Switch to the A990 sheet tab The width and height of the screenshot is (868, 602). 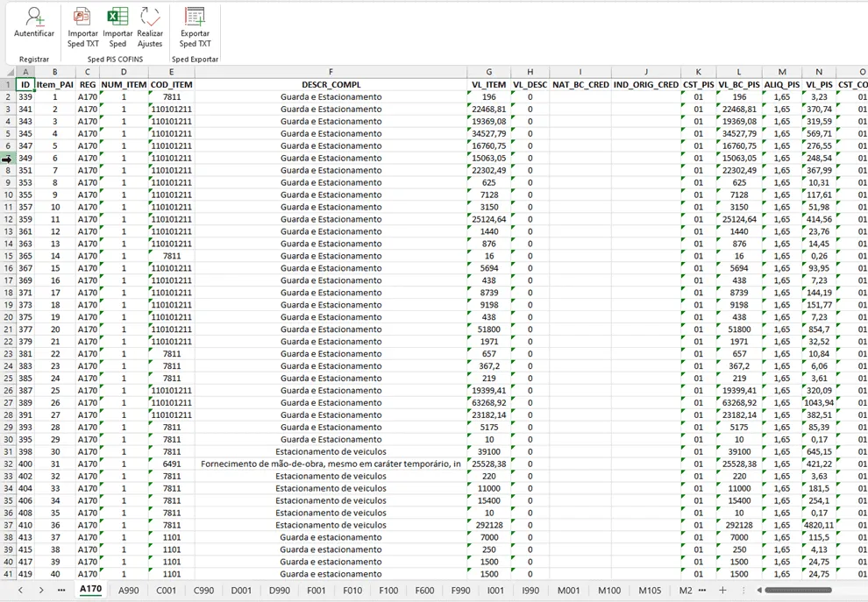pos(128,591)
